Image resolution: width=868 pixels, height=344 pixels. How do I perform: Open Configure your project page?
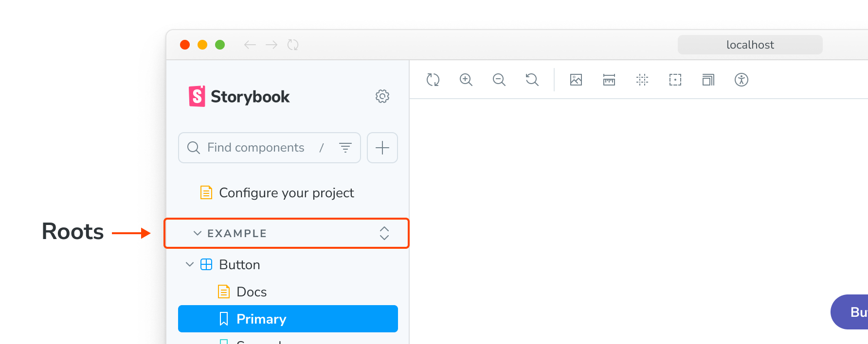286,193
